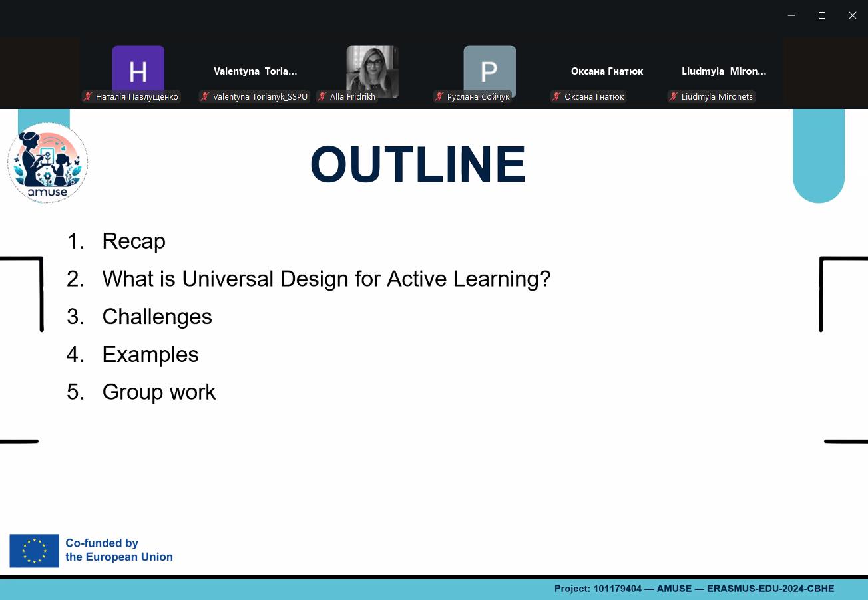868x600 pixels.
Task: Select the Оксана Гнатюк participant tile name
Action: coord(606,71)
